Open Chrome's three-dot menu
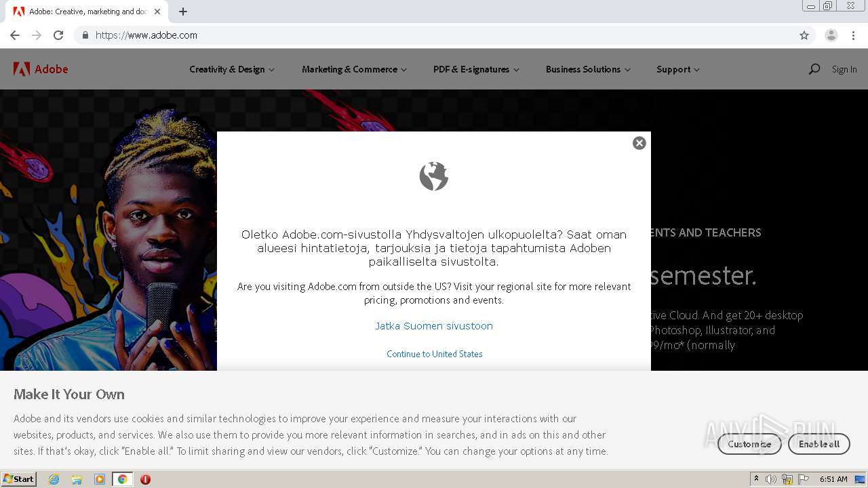Screen dimensions: 868x488 click(x=853, y=35)
